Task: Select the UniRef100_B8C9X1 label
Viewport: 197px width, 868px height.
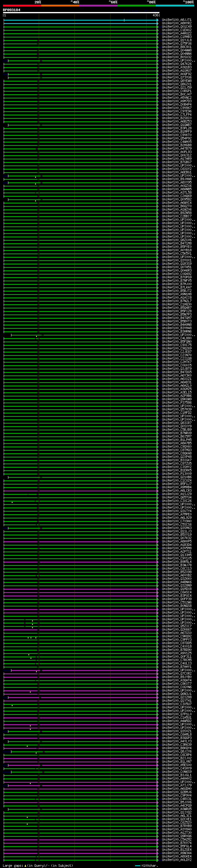Action: coord(176,47)
